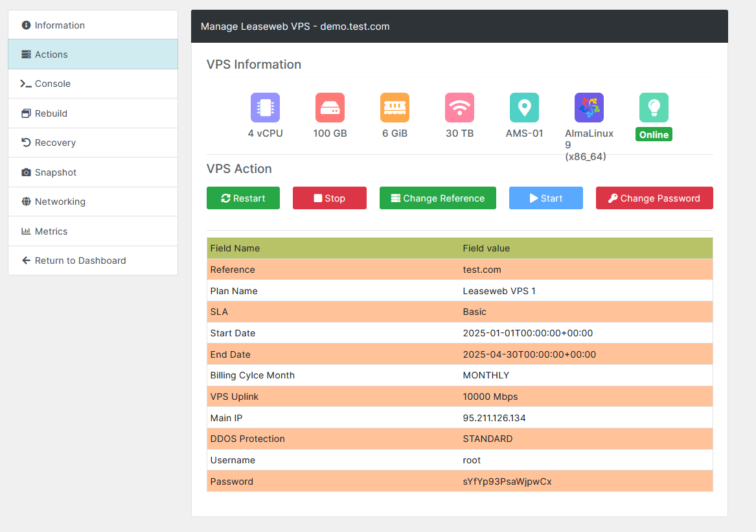Click the 30 TB label text
756x532 pixels.
[x=459, y=133]
